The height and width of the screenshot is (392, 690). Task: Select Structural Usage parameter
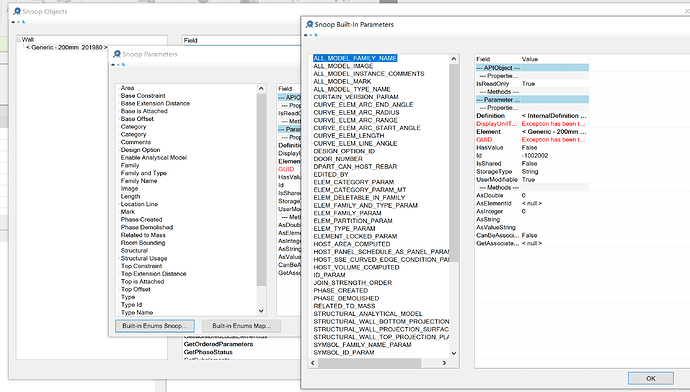click(x=144, y=258)
